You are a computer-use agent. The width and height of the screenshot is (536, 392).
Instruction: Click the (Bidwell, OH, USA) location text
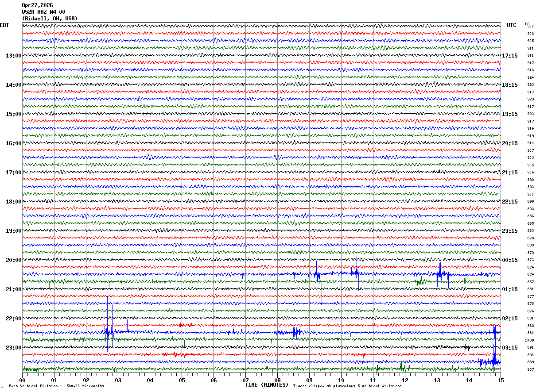tap(50, 19)
